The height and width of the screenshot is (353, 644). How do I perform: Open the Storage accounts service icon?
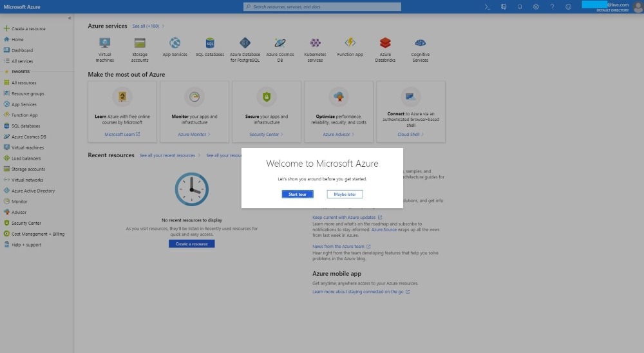pos(140,44)
